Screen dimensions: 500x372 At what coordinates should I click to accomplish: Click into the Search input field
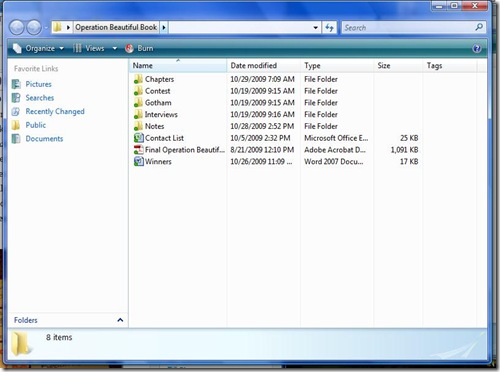[x=408, y=28]
